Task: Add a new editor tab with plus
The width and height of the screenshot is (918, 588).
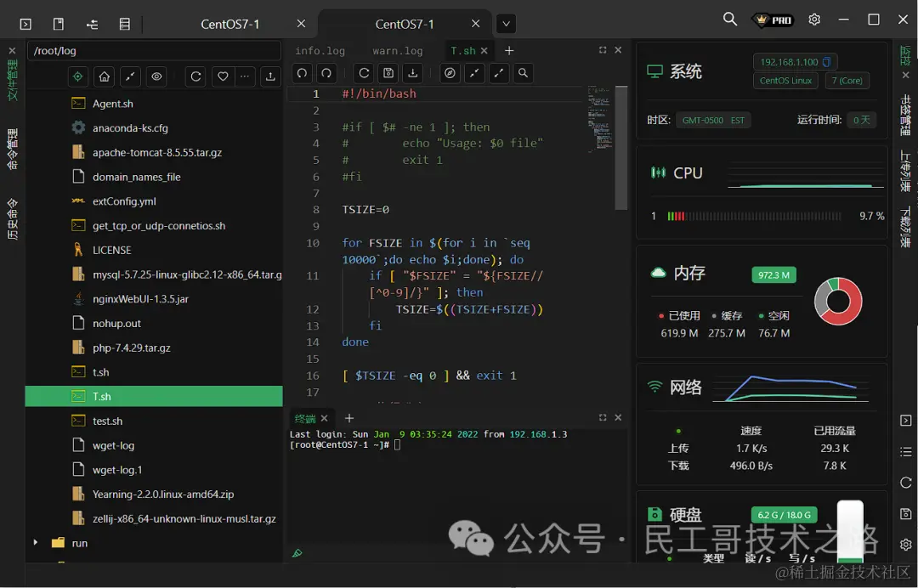Action: click(509, 51)
